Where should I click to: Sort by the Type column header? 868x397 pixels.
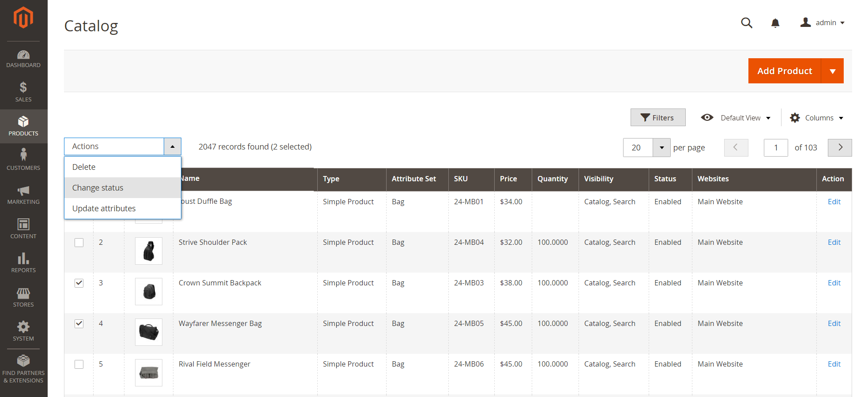(352, 179)
